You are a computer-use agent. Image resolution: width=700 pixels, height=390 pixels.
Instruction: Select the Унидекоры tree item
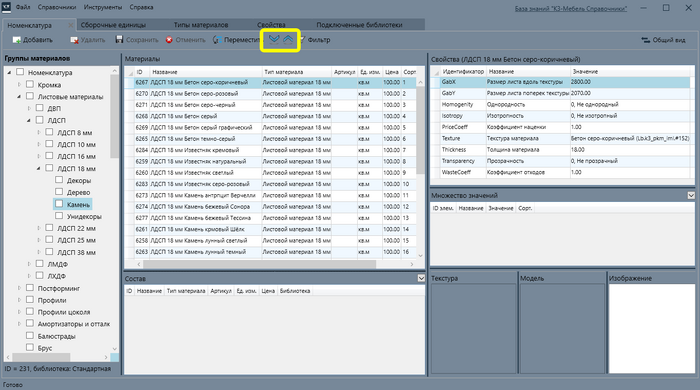[84, 216]
